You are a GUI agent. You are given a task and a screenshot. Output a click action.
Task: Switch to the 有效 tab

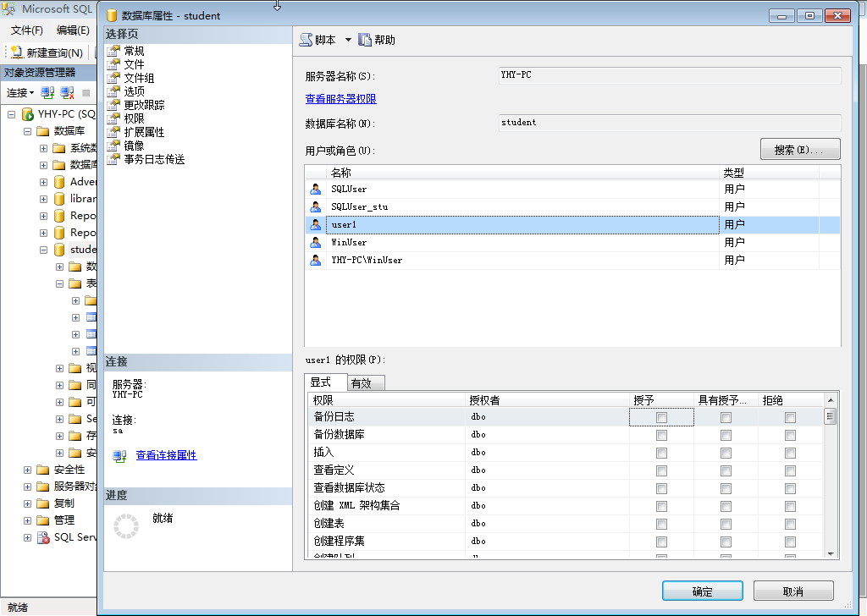pos(366,383)
